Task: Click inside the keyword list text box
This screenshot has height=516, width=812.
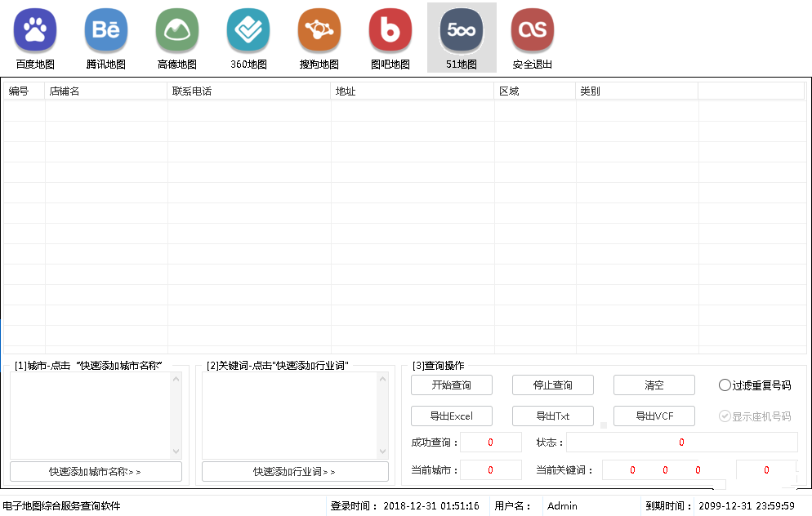Action: point(290,415)
